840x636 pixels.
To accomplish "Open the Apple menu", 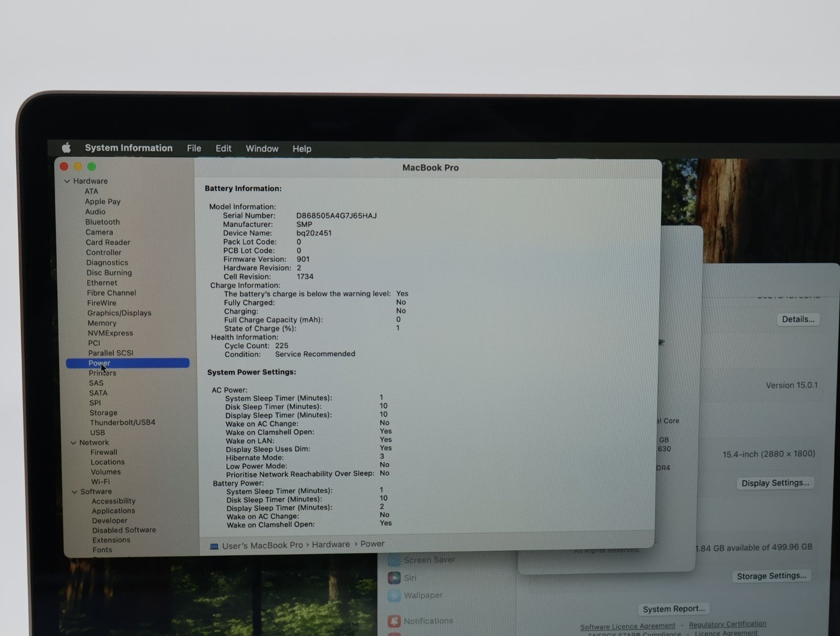I will 66,147.
